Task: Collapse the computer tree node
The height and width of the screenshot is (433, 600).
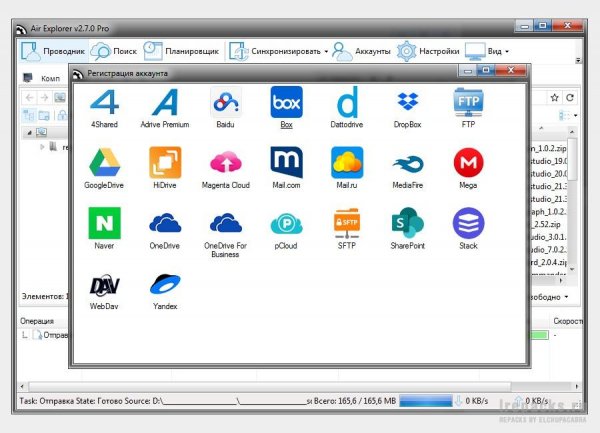Action: click(x=29, y=133)
